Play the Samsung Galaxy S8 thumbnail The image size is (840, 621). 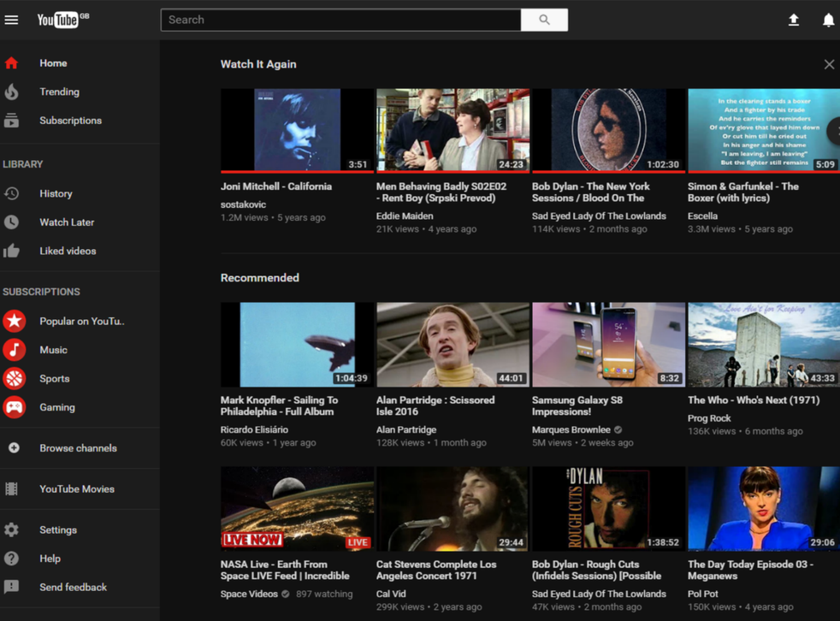click(x=608, y=345)
